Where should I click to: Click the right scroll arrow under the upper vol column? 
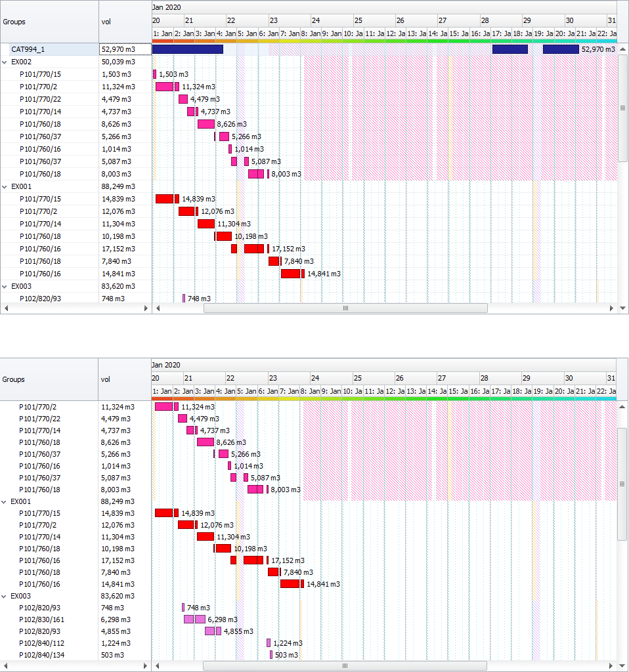(146, 308)
